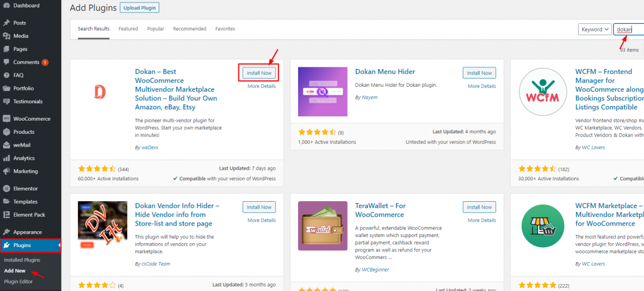Viewport: 644px width, 291px height.
Task: Open the Keyword search type dropdown
Action: (x=594, y=29)
